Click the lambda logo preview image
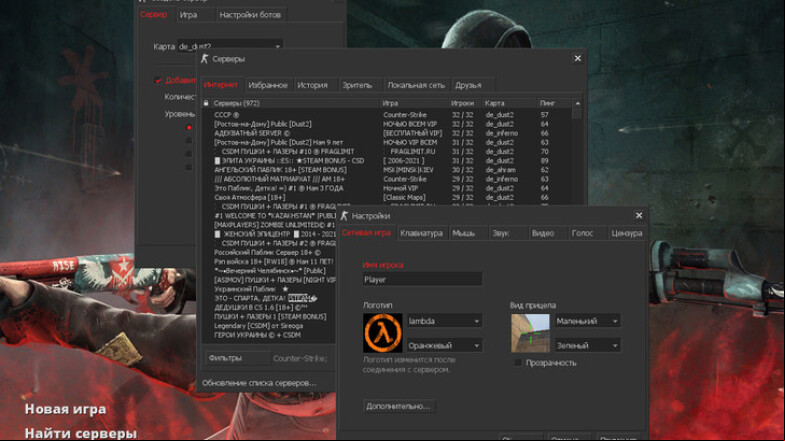 (x=382, y=333)
